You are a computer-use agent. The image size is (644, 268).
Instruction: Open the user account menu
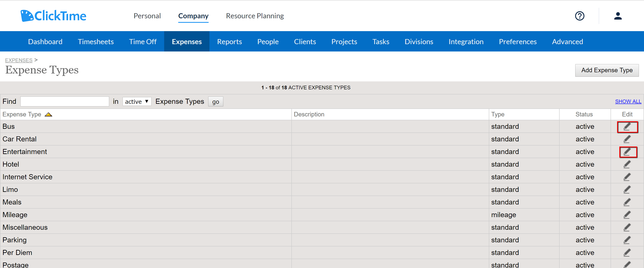pos(618,16)
